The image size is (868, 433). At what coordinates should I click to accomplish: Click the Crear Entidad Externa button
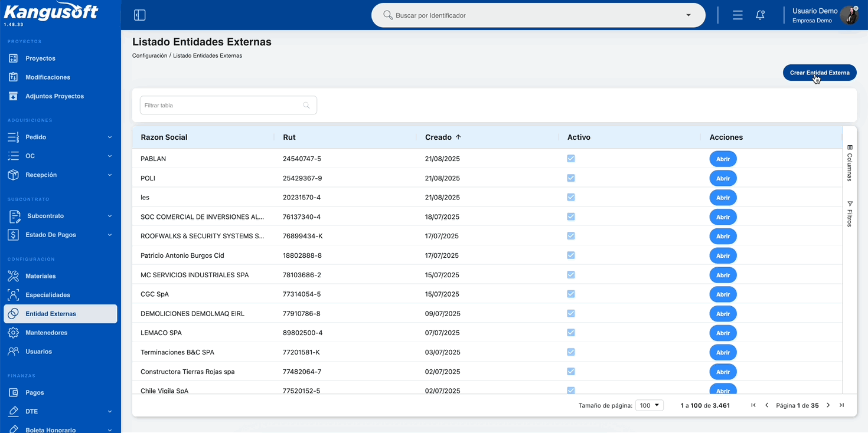(820, 73)
